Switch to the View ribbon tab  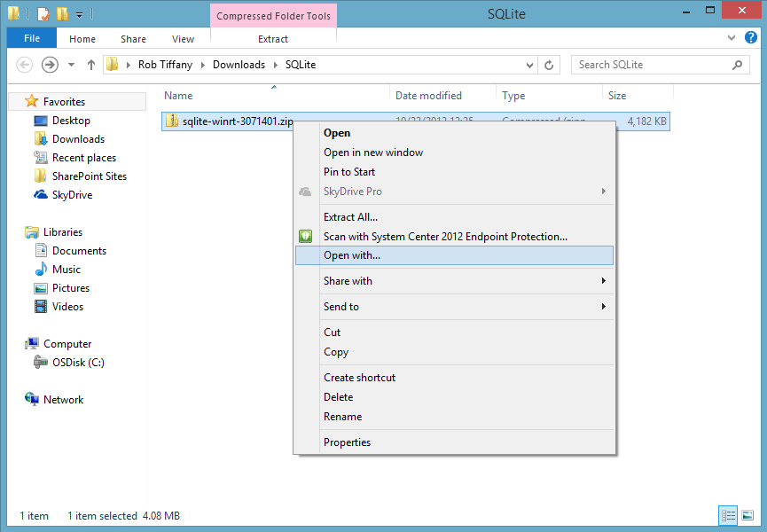[x=183, y=39]
